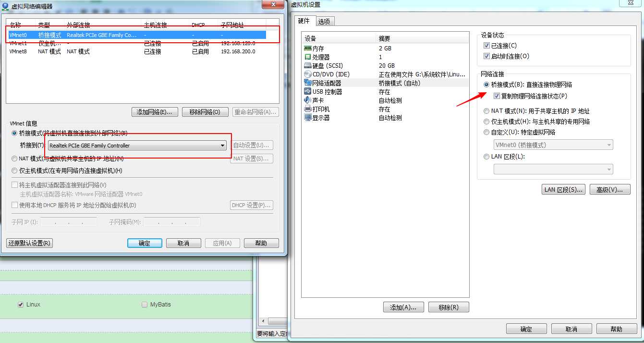
Task: Select the USB 控制器 device icon
Action: tap(308, 92)
